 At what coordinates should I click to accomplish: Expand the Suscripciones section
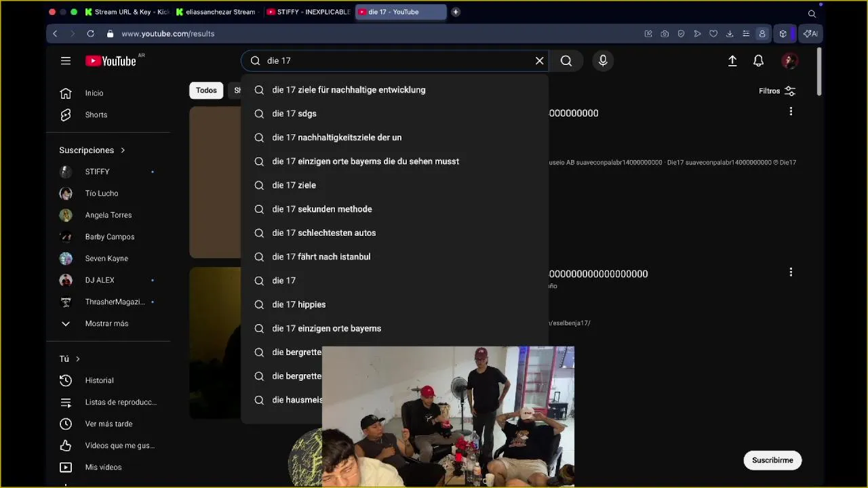tap(92, 150)
